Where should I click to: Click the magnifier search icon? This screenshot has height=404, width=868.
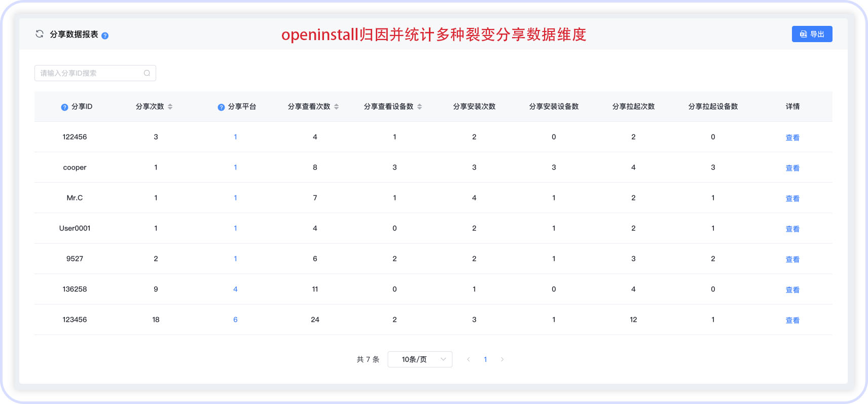coord(147,73)
